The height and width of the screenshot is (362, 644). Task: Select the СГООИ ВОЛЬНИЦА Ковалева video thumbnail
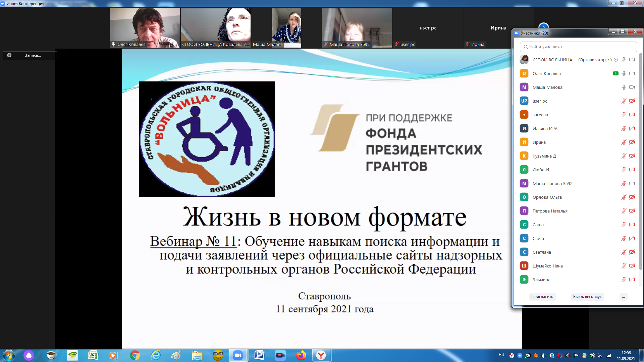coord(216,28)
